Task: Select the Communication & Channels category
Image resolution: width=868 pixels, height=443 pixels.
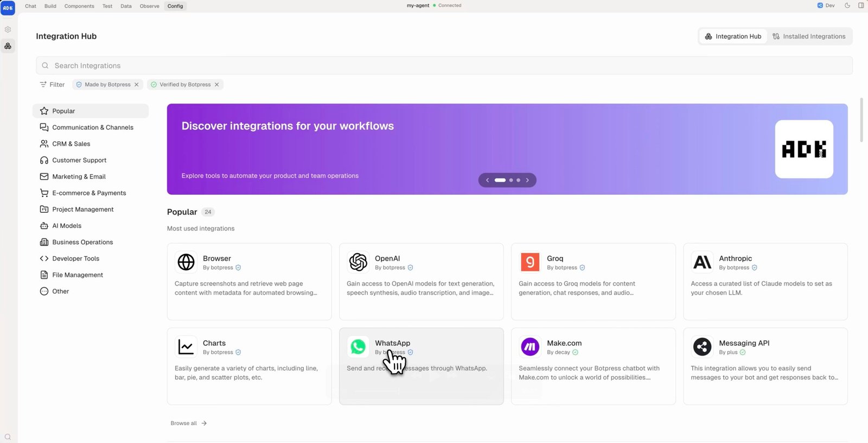Action: point(91,127)
